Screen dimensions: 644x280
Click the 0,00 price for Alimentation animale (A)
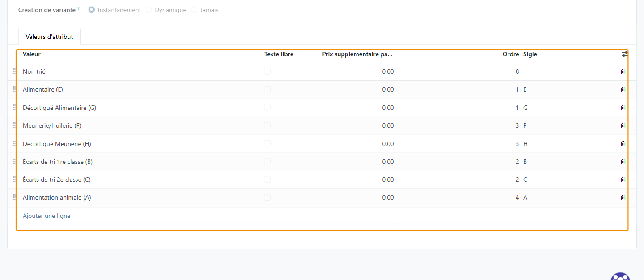[388, 197]
